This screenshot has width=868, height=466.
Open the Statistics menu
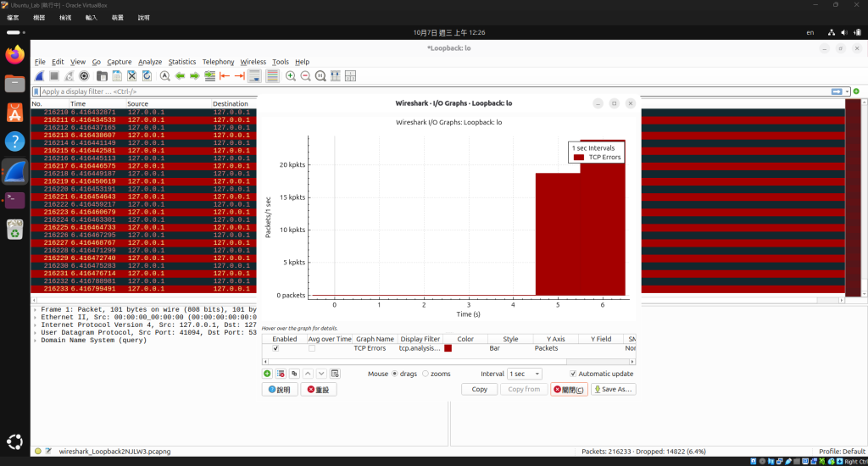[x=181, y=62]
